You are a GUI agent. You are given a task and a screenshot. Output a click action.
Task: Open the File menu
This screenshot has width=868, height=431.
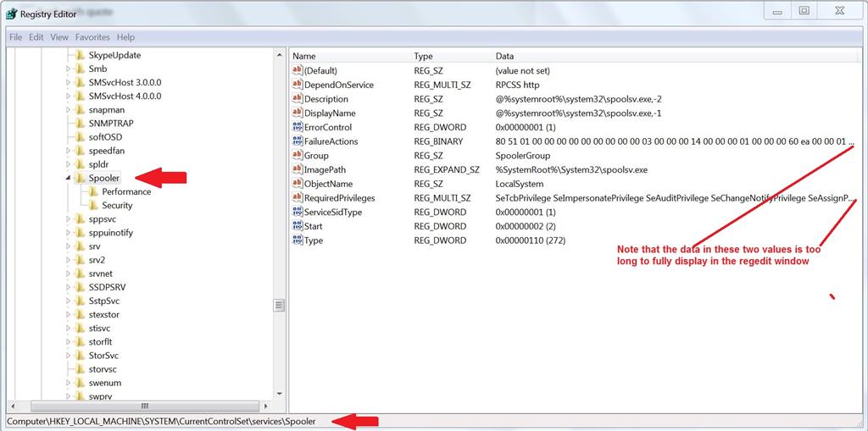15,37
